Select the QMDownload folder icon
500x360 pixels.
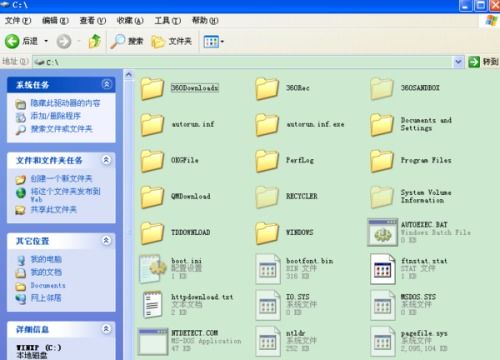click(152, 197)
